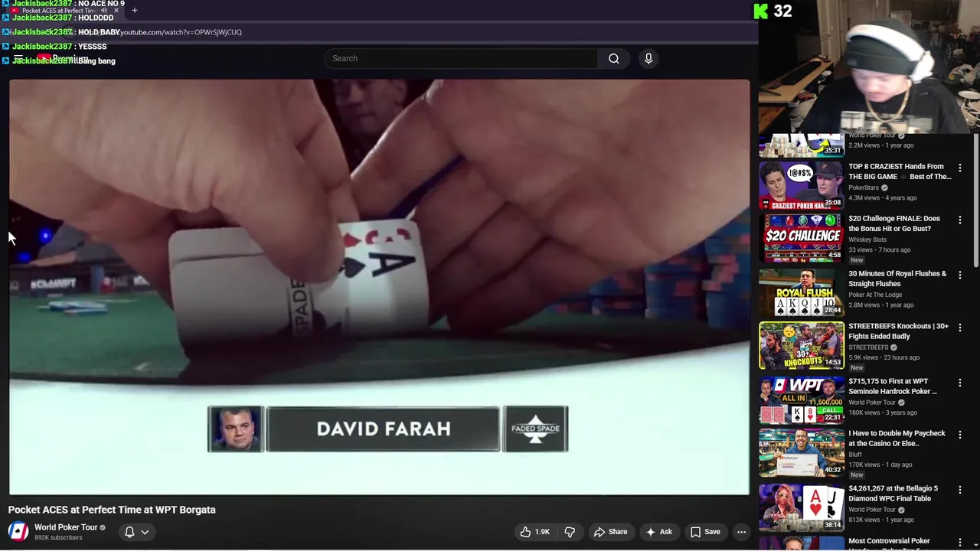Open more actions ellipsis under video
Image resolution: width=980 pixels, height=551 pixels.
pyautogui.click(x=741, y=532)
